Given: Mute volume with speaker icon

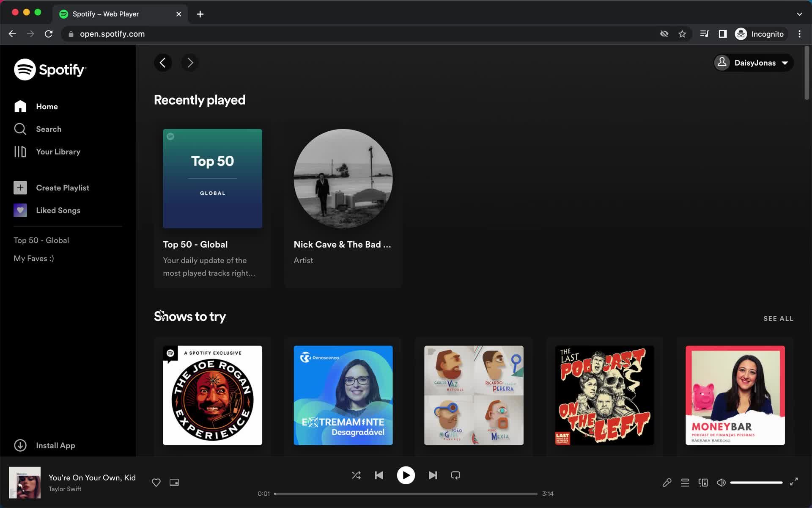Looking at the screenshot, I should coord(721,483).
